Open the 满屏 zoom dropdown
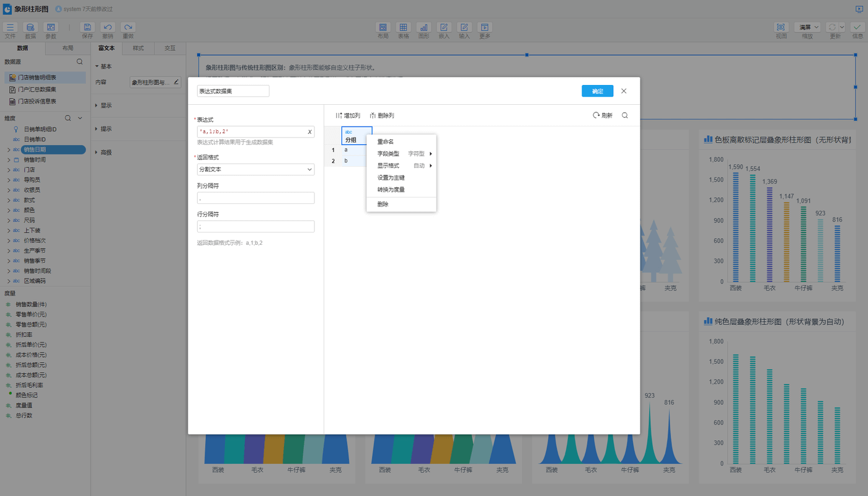This screenshot has width=868, height=496. click(808, 27)
